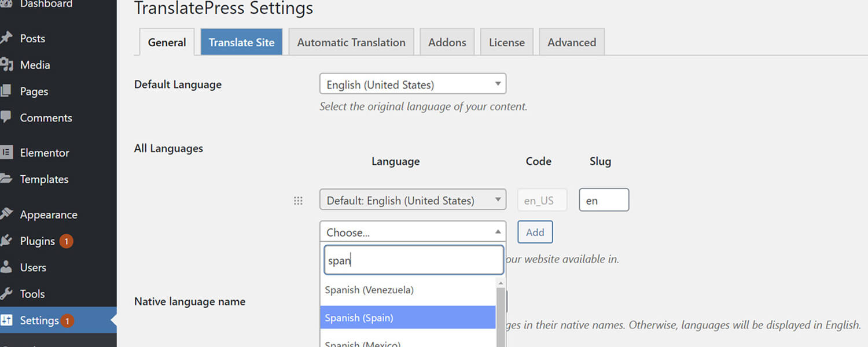Click the Media library icon
The image size is (868, 347).
(x=6, y=65)
